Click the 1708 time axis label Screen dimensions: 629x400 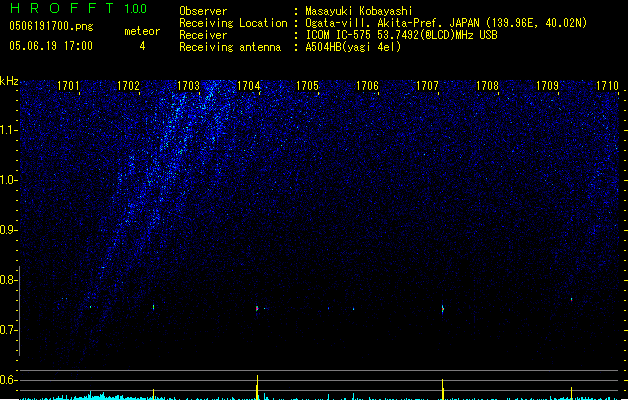487,86
